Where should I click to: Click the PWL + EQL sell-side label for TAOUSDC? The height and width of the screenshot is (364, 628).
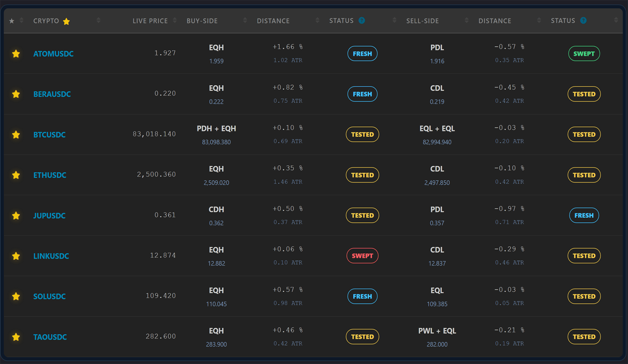tap(437, 331)
